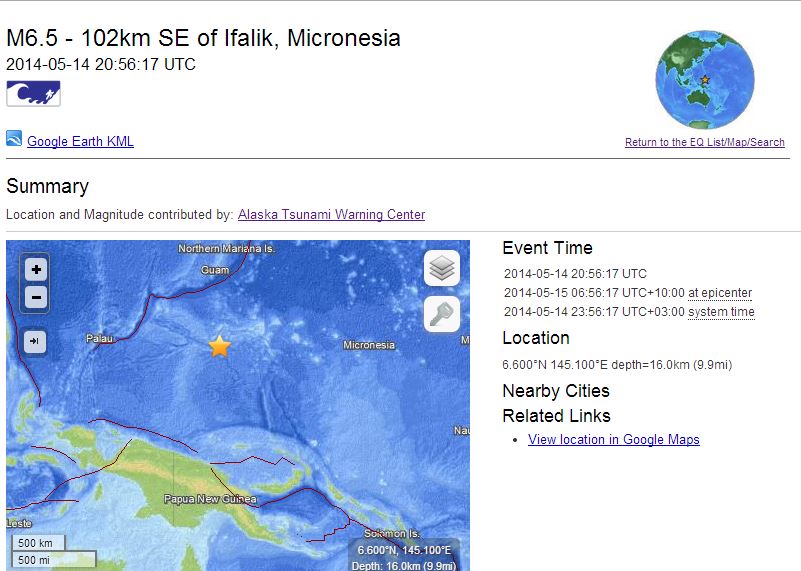Click the tsunami wave icon
This screenshot has height=571, width=801.
coord(33,94)
